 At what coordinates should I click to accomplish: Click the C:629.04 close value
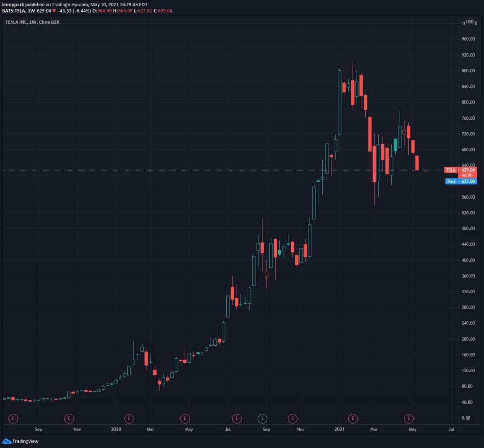(163, 11)
